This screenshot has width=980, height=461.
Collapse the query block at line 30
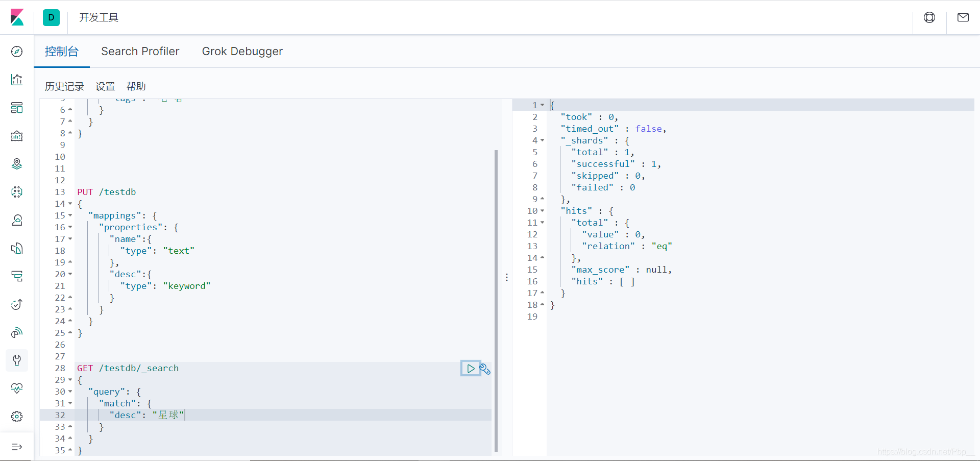click(x=70, y=392)
